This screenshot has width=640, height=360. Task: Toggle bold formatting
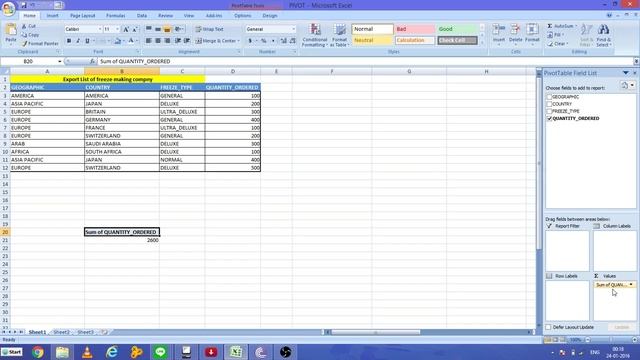coord(69,41)
